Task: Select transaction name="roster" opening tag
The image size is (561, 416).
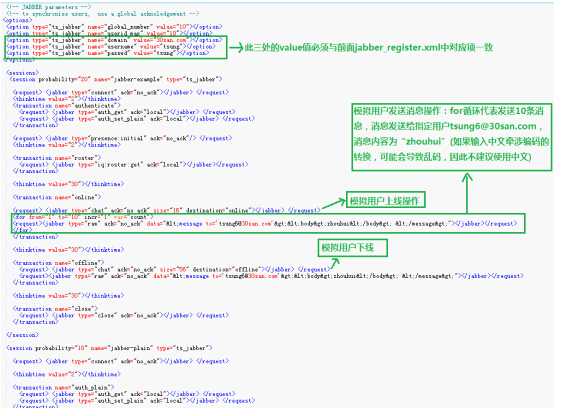Action: (x=57, y=158)
